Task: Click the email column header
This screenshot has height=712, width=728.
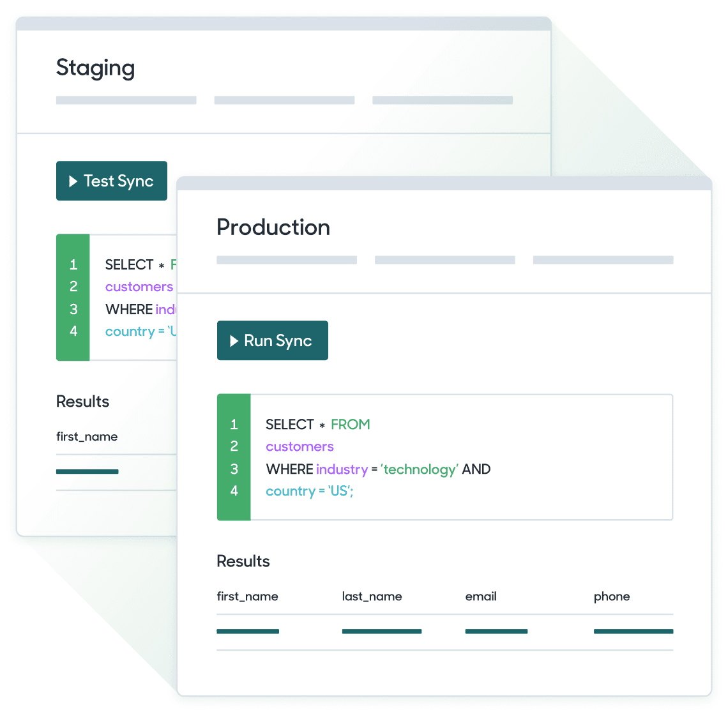Action: point(481,596)
